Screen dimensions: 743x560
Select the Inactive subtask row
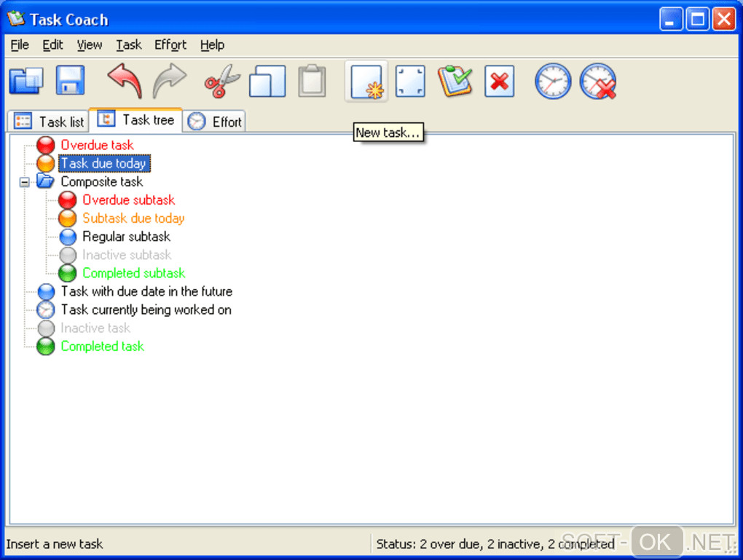[x=127, y=255]
